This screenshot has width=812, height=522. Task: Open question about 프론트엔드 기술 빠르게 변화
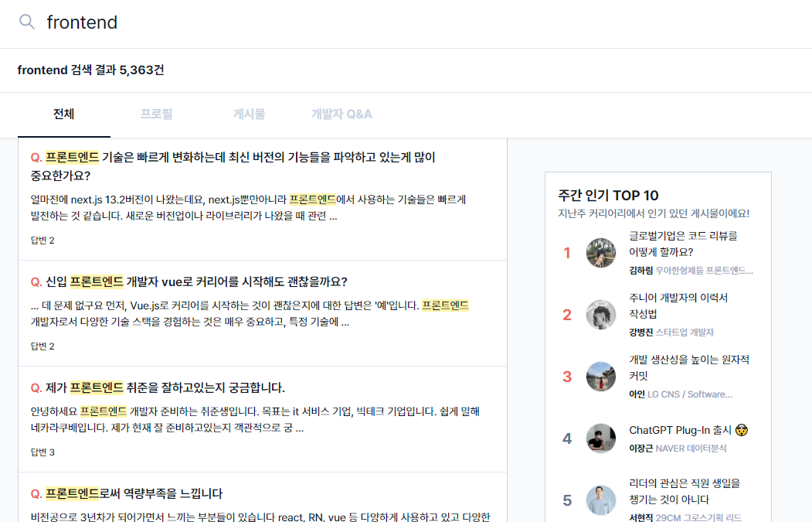[233, 166]
